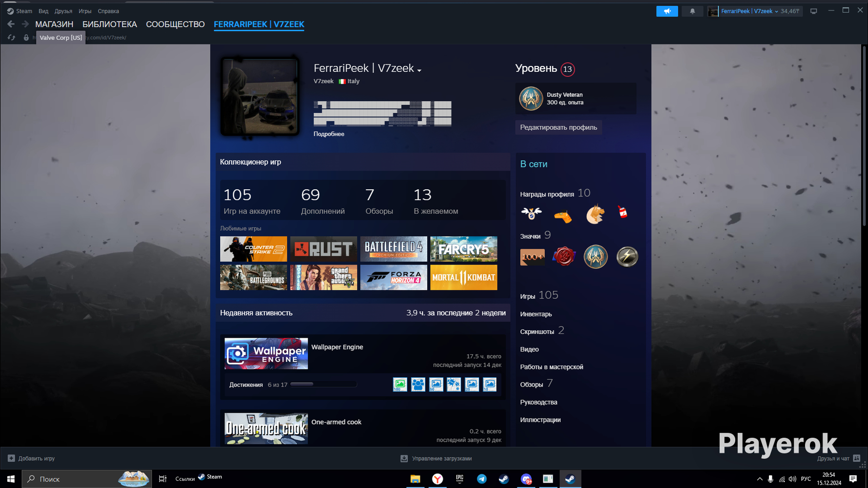Viewport: 868px width, 488px height.
Task: Open Telegram from the taskbar
Action: pyautogui.click(x=482, y=479)
